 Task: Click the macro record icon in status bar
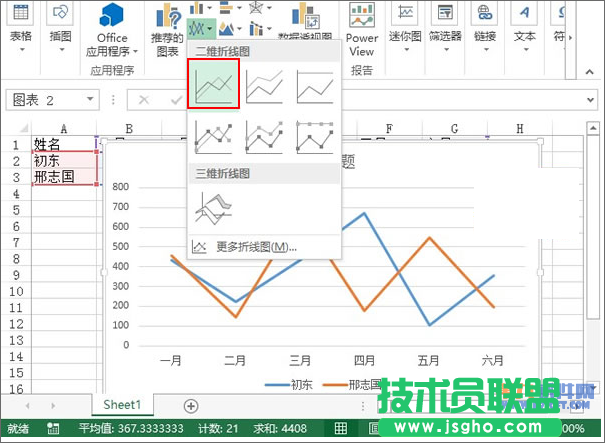click(x=53, y=428)
